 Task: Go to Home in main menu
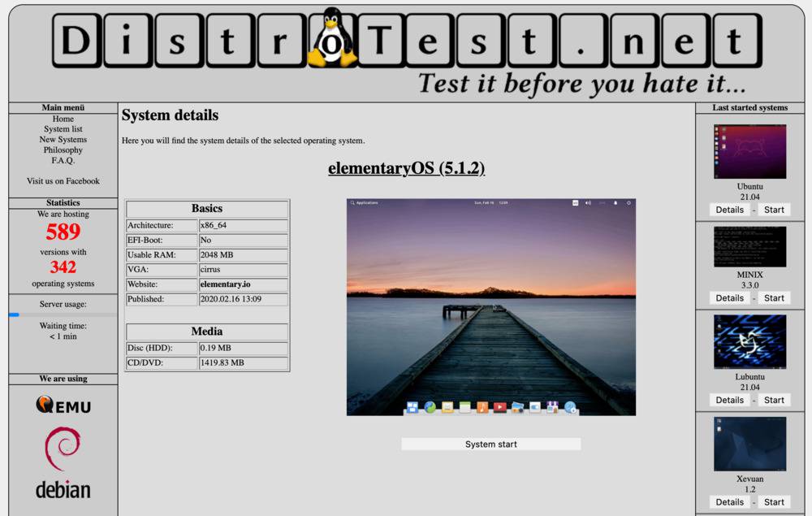(63, 119)
